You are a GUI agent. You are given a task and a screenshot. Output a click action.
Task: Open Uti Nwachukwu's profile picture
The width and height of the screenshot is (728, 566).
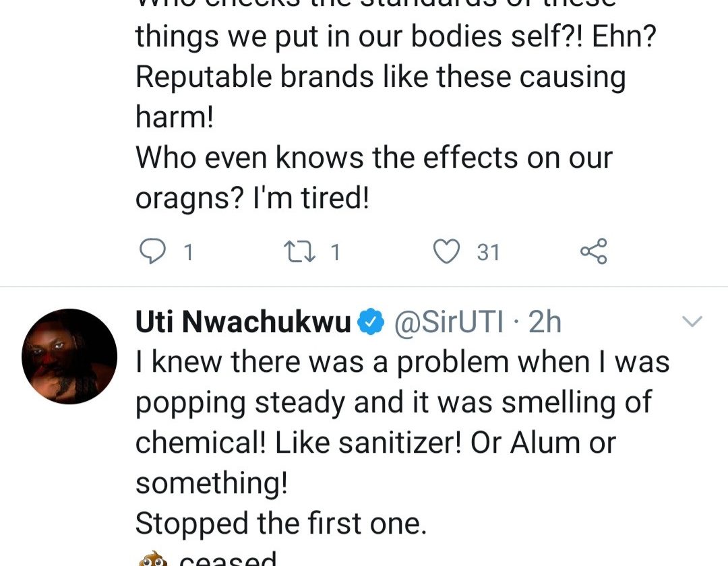tap(70, 356)
